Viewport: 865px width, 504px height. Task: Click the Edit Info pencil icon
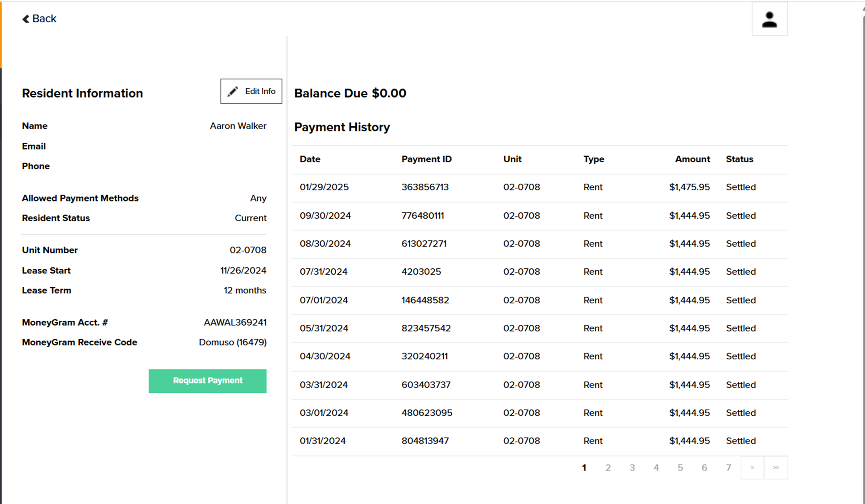[233, 91]
